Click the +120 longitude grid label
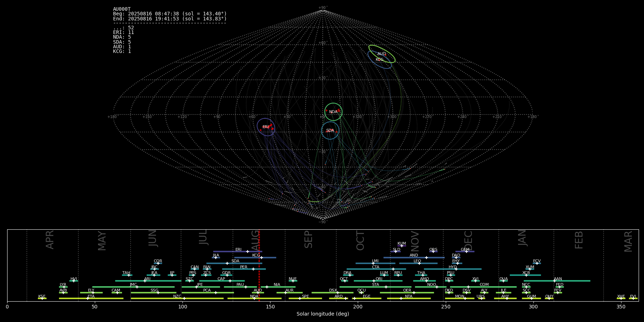Image resolution: width=644 pixels, height=322 pixels. 182,117
